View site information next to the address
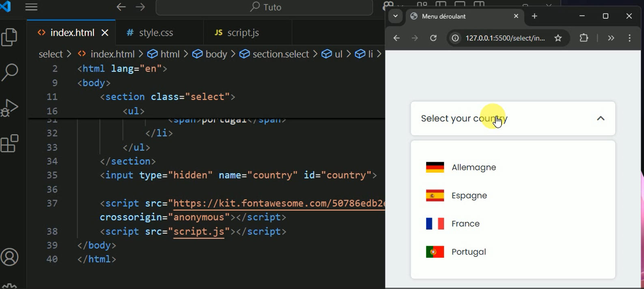 [x=456, y=38]
